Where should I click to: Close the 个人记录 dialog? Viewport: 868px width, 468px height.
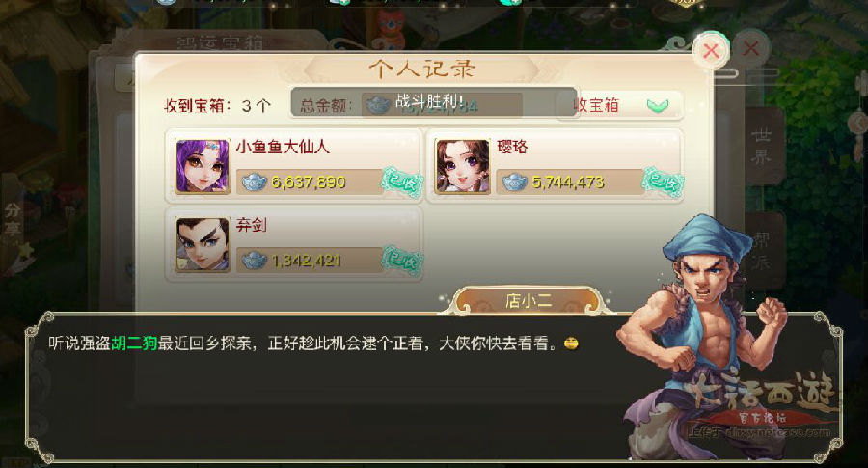[711, 51]
